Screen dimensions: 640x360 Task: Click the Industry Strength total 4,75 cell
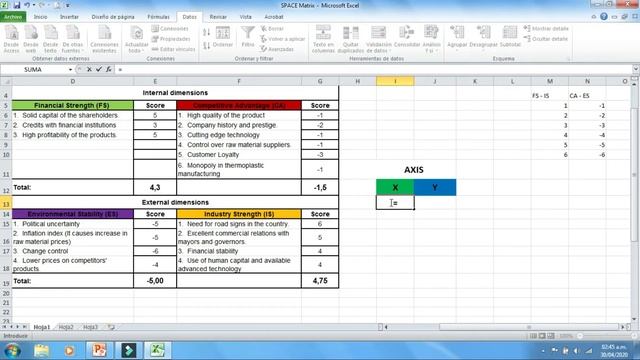tap(320, 281)
